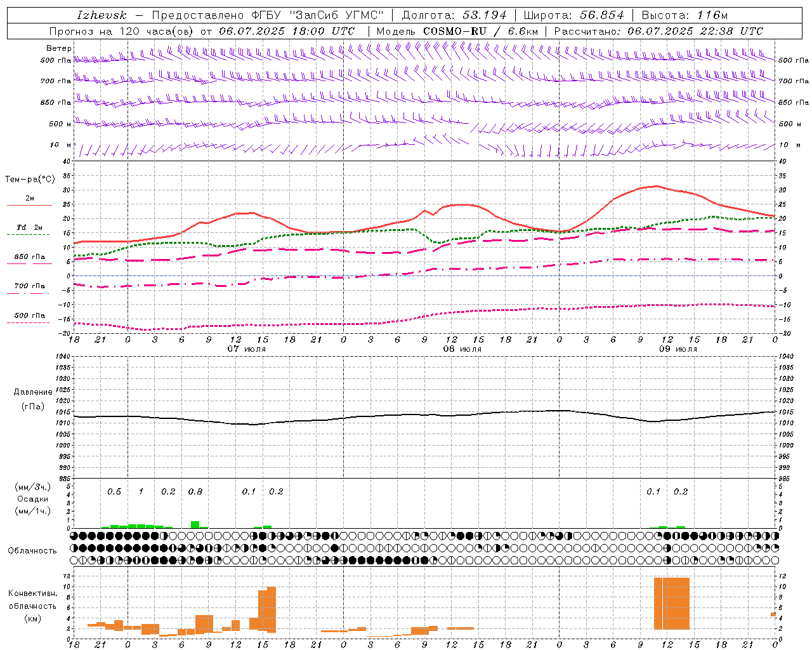
Task: Click the 'Облачность' cloud cover label
Action: 32,551
